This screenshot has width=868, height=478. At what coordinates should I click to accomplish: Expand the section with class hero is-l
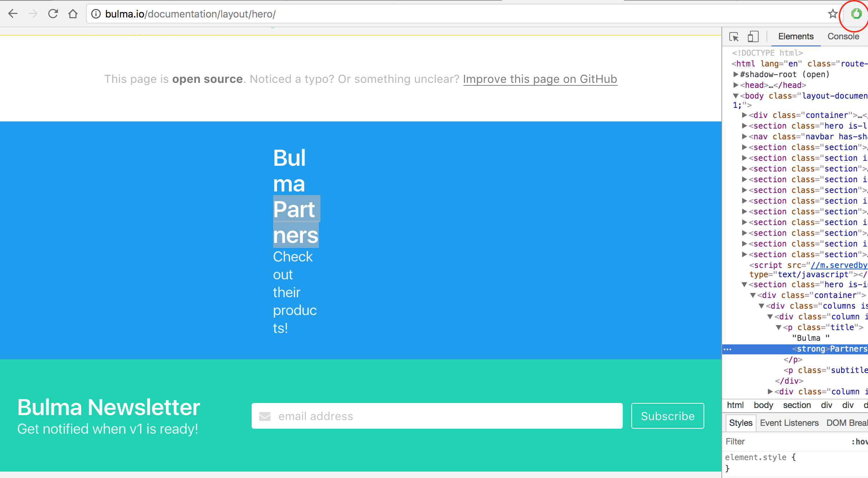[x=745, y=126]
